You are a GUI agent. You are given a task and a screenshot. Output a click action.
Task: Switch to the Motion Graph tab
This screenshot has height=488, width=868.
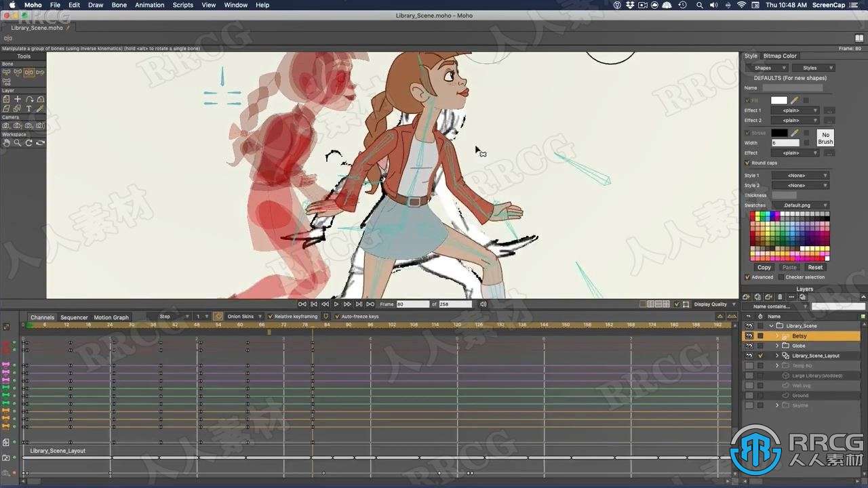pos(111,317)
